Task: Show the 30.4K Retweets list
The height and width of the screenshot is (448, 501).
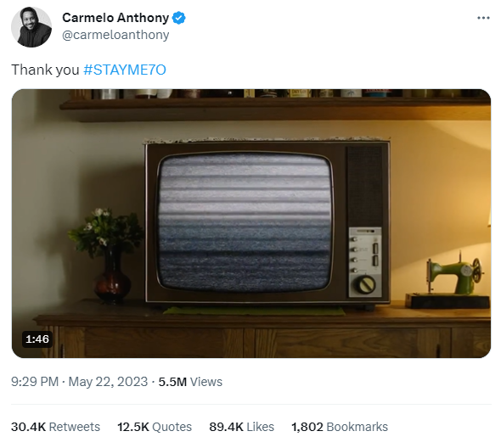Action: [x=55, y=427]
